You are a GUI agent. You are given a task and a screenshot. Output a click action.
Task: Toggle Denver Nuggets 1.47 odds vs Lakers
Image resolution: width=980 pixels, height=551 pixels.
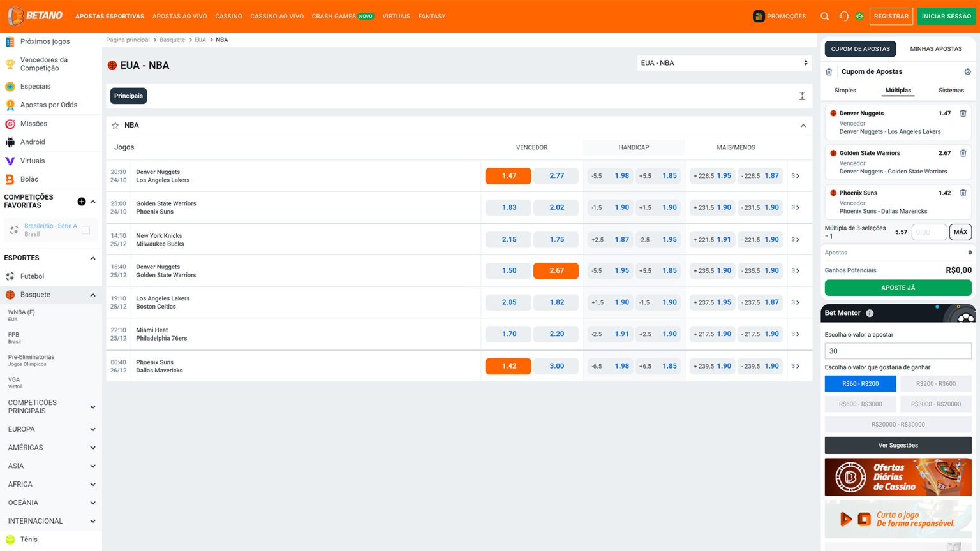[x=508, y=175]
